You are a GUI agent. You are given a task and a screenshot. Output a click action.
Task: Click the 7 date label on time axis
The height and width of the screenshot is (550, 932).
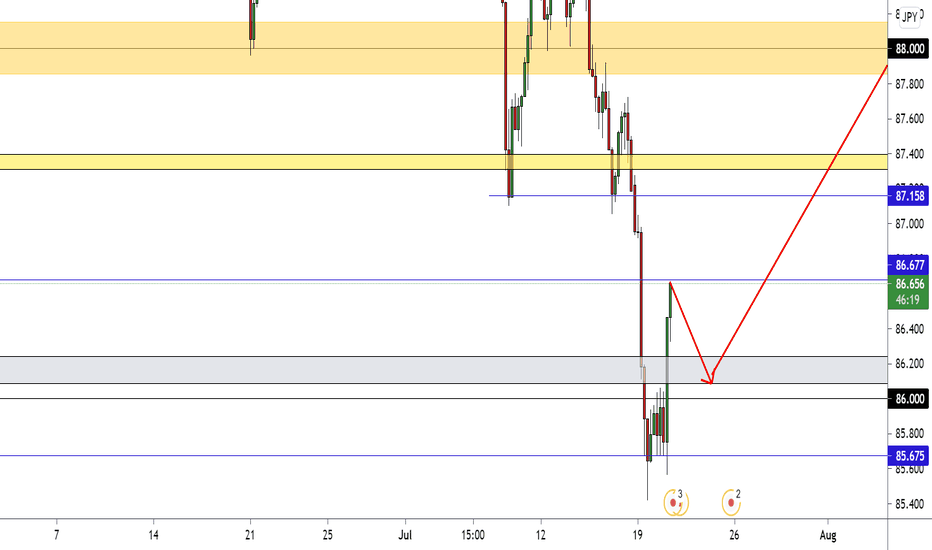click(x=56, y=535)
